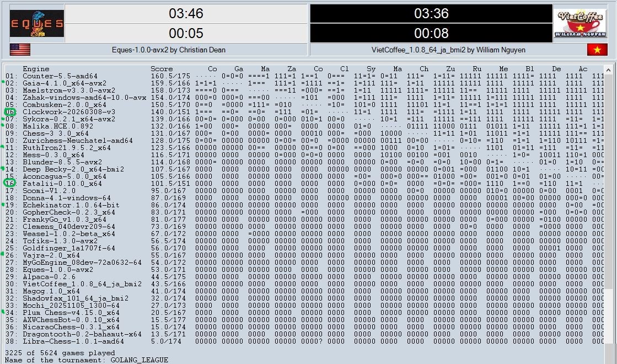617x364 pixels.
Task: Select Eques-1.0.0-avx2 in the standings table
Action: point(304,270)
